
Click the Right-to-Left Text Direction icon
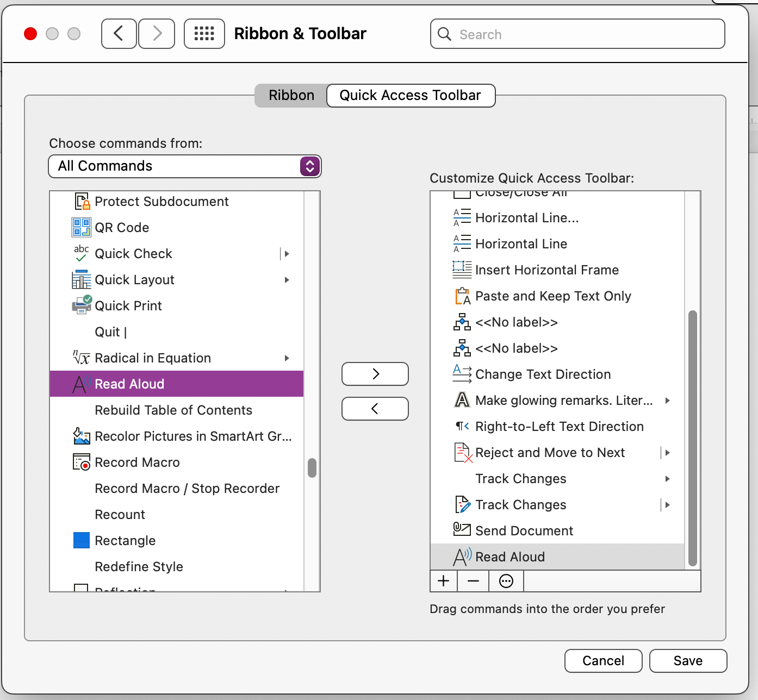(462, 426)
